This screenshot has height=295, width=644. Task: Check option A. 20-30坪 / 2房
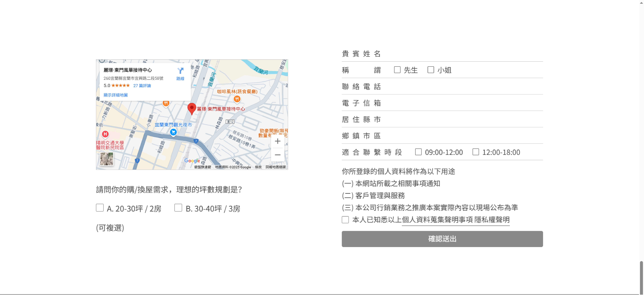click(100, 208)
